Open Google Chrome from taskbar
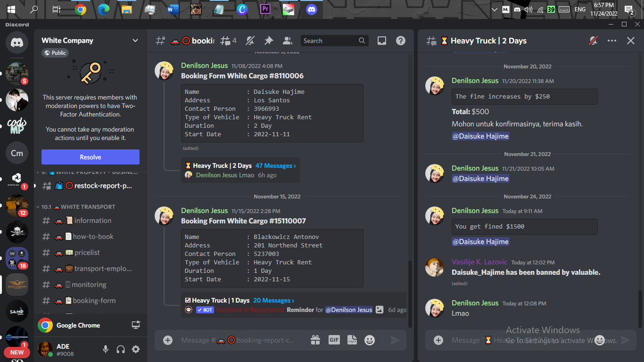Image resolution: width=644 pixels, height=362 pixels. coord(80,9)
